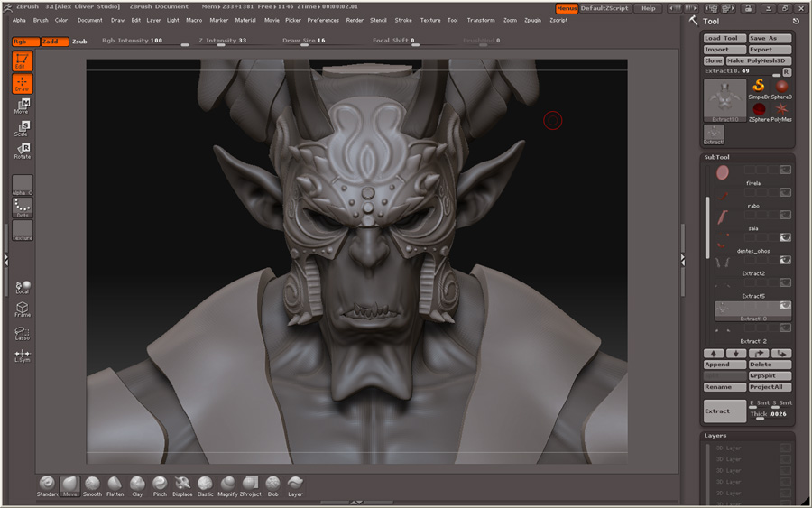The height and width of the screenshot is (508, 812).
Task: Hide the dentes_olhos subtool
Action: point(785,237)
